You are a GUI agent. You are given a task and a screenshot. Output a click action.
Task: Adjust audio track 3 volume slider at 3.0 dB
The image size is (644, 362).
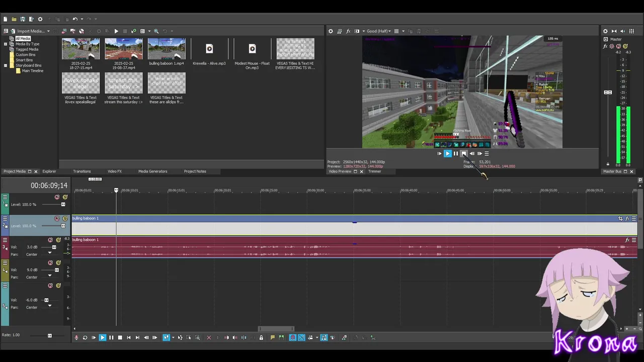pyautogui.click(x=54, y=247)
